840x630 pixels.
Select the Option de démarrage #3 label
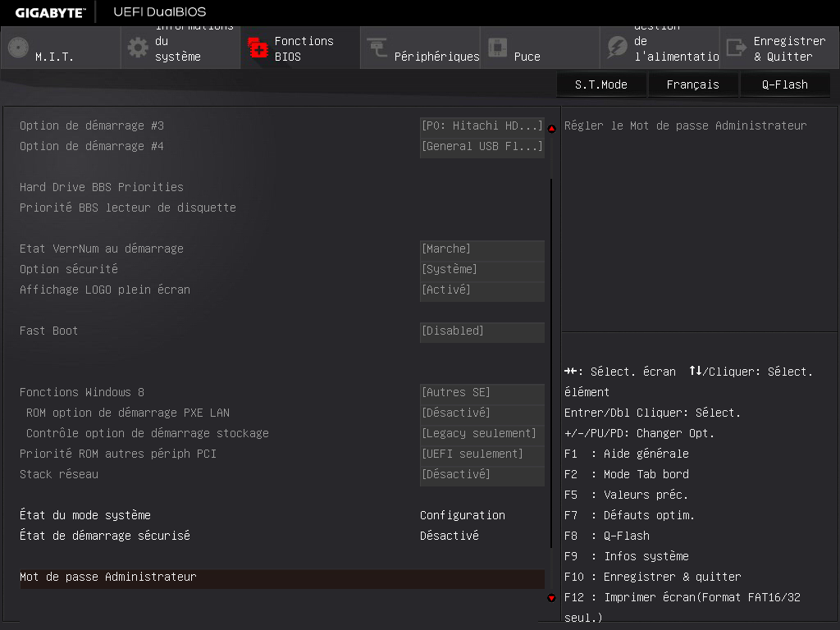coord(92,126)
